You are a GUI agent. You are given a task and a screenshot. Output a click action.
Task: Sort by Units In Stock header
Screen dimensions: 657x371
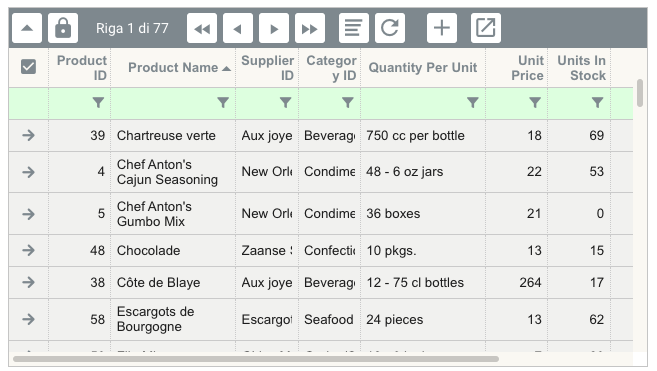click(x=582, y=68)
